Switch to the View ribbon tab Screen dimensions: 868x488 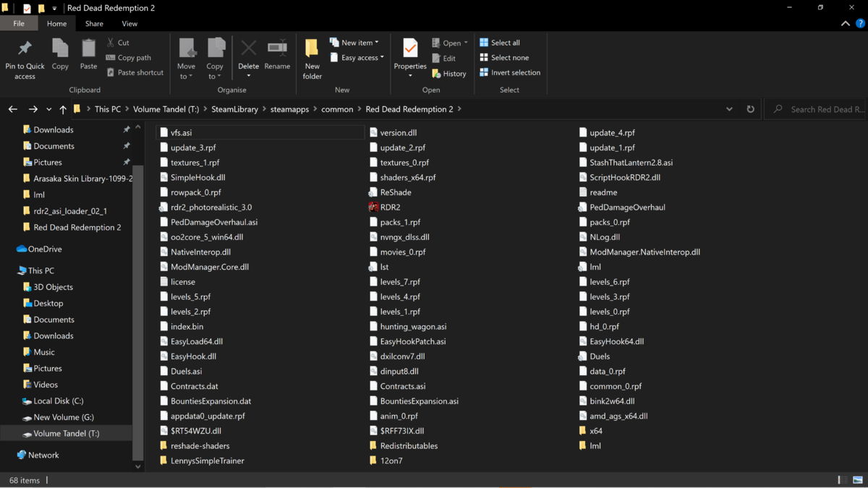(129, 24)
